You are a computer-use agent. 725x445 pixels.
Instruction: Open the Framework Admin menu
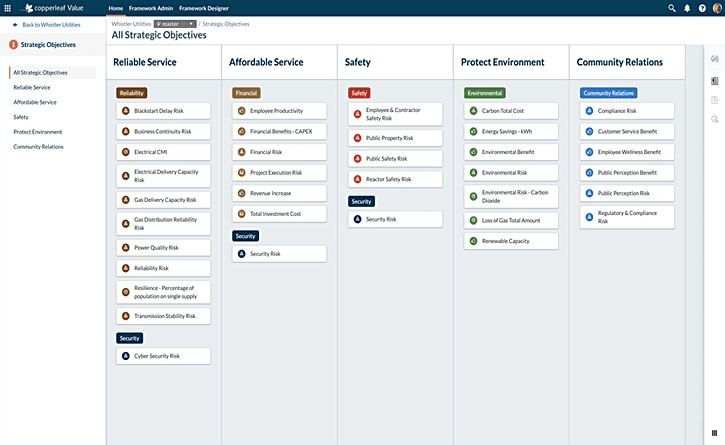(151, 8)
